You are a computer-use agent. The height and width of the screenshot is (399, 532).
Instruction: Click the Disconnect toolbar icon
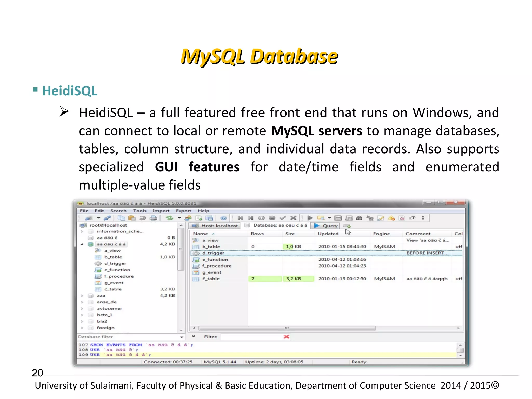coord(107,218)
